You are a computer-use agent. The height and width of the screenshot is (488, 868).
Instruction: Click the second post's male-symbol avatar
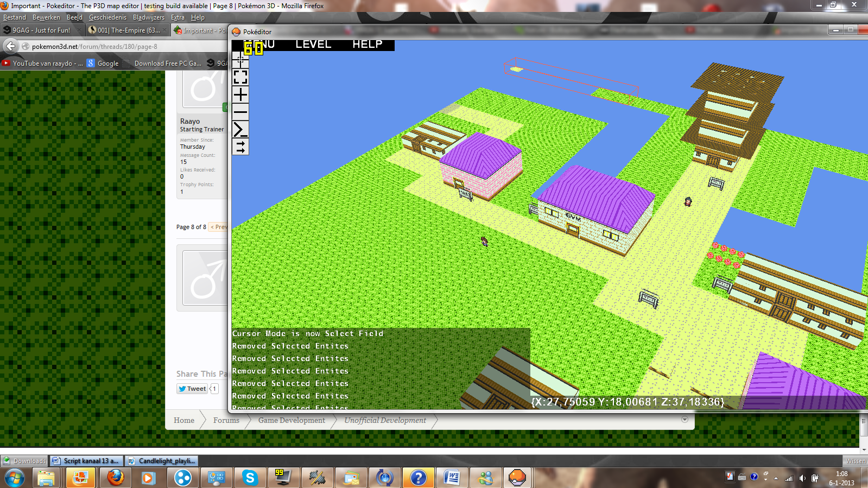(205, 278)
